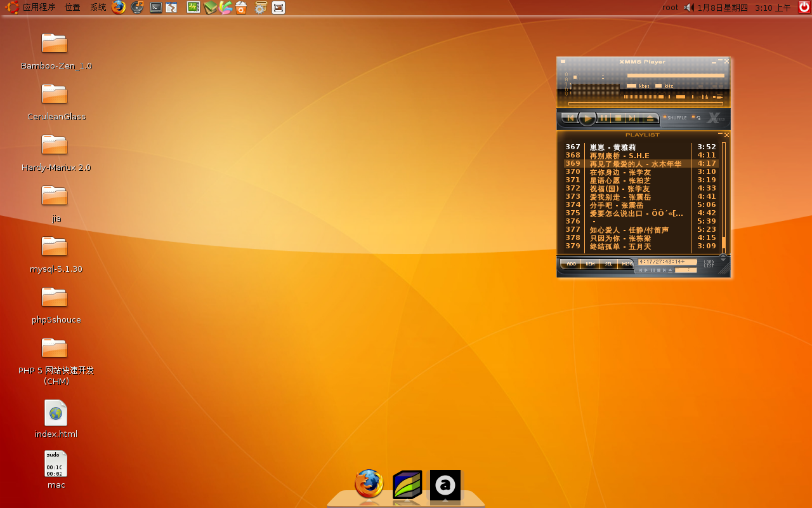Viewport: 812px width, 508px height.
Task: Open the playlist MISC menu
Action: click(x=626, y=264)
